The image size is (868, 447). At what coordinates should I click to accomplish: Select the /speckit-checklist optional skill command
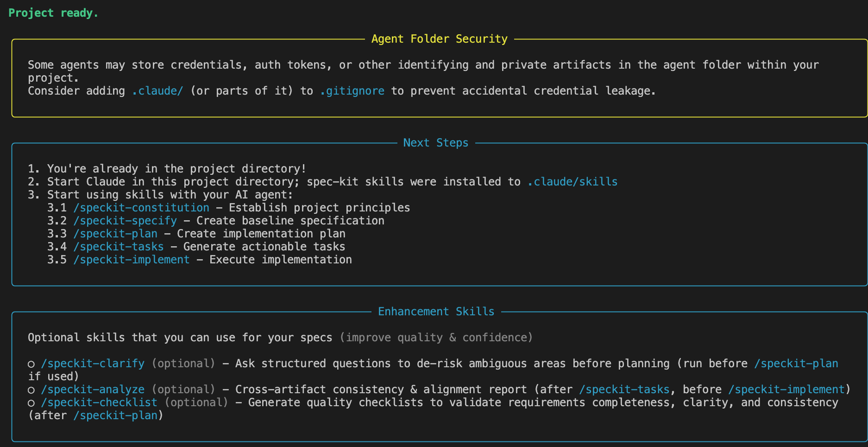99,402
